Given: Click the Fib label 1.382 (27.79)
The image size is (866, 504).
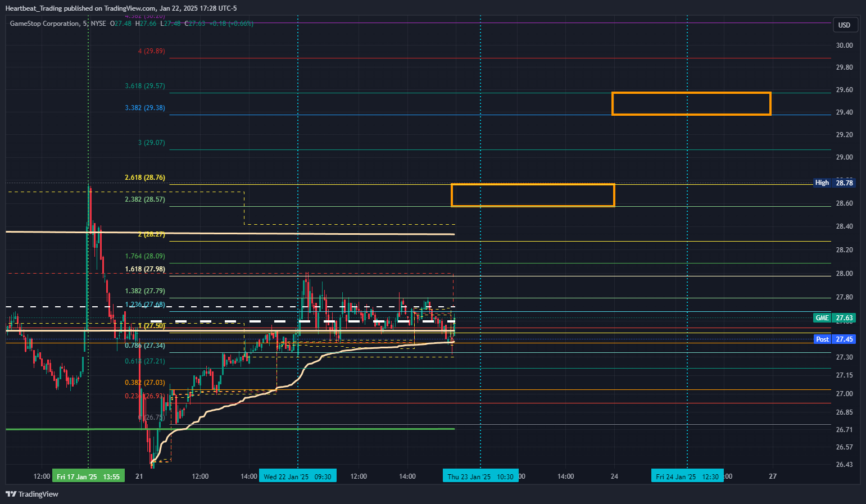Looking at the screenshot, I should 145,291.
